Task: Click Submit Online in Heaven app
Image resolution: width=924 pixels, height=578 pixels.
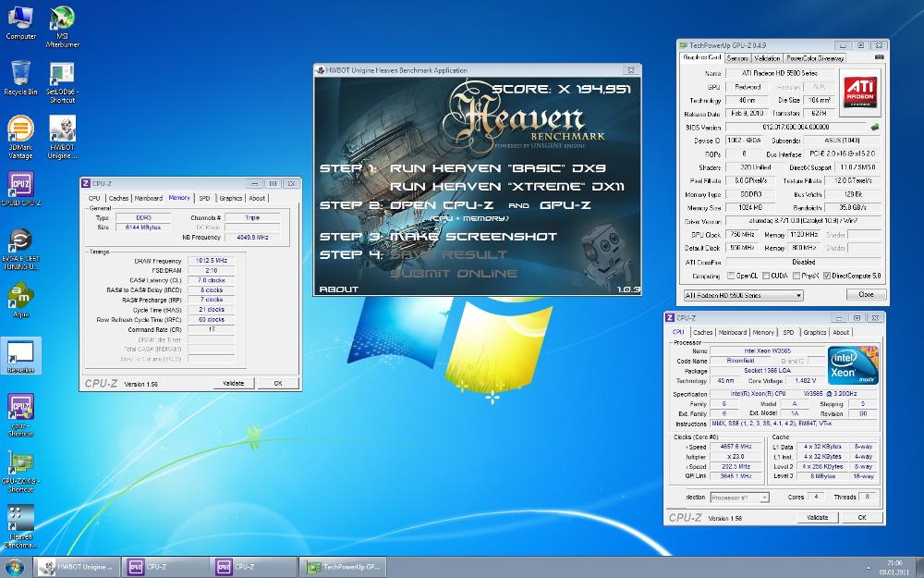Action: [454, 274]
